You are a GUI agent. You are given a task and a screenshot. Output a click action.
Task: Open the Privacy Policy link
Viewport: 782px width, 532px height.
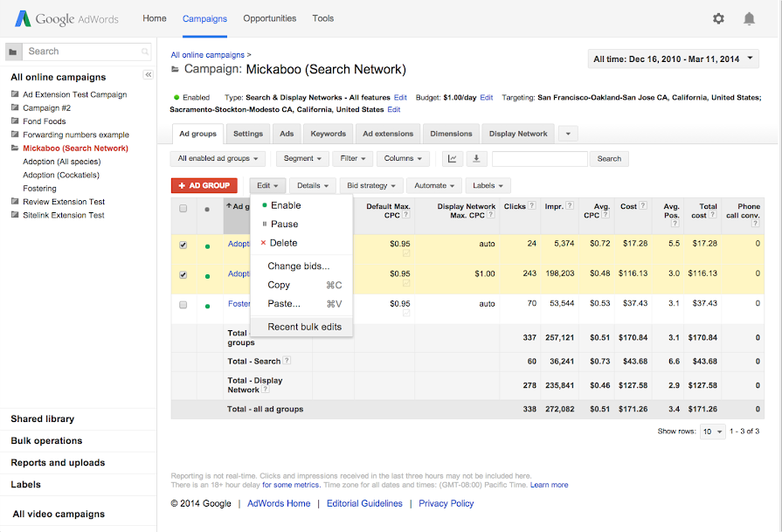(x=446, y=503)
